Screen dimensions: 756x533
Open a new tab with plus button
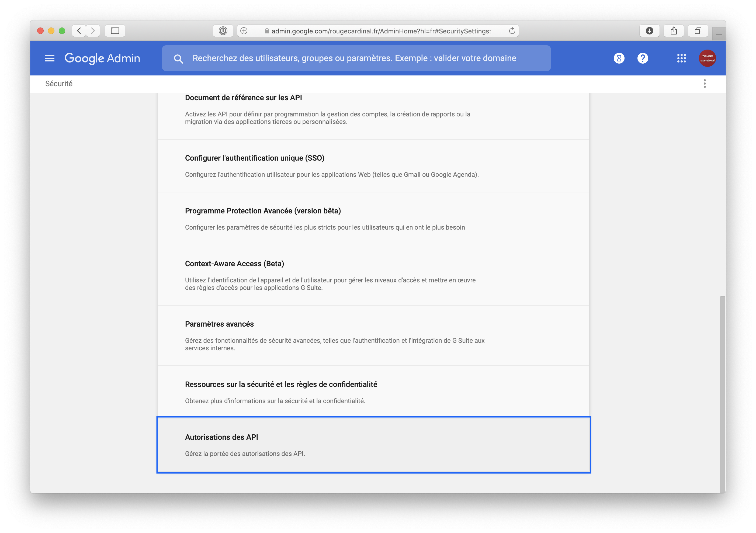click(719, 34)
